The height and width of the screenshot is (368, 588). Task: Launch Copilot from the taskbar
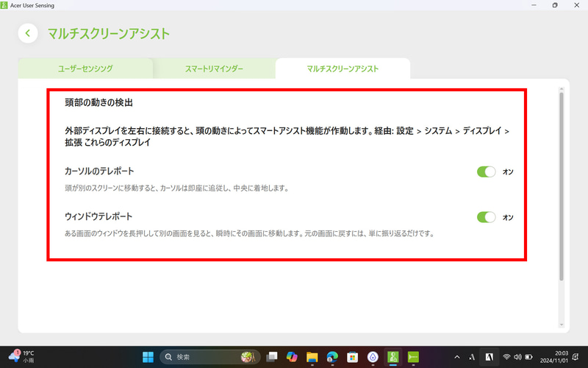tap(292, 357)
